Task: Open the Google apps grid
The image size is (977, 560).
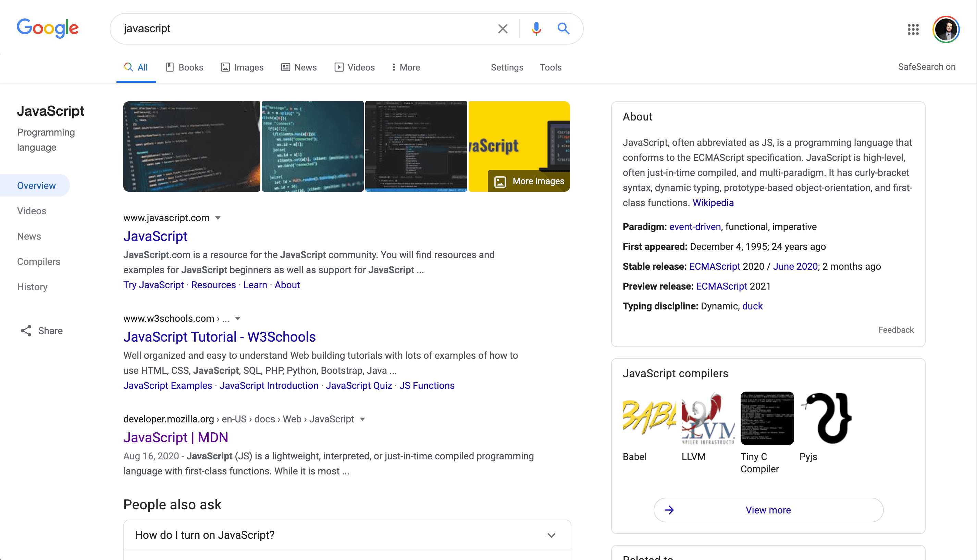Action: [x=913, y=29]
